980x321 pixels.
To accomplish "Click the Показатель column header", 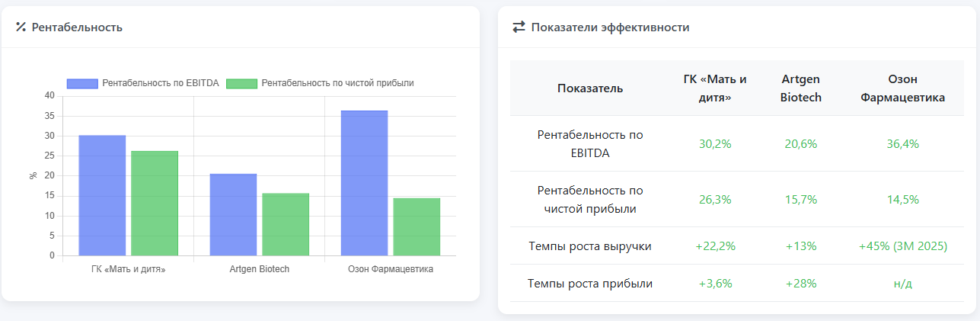I will (590, 88).
